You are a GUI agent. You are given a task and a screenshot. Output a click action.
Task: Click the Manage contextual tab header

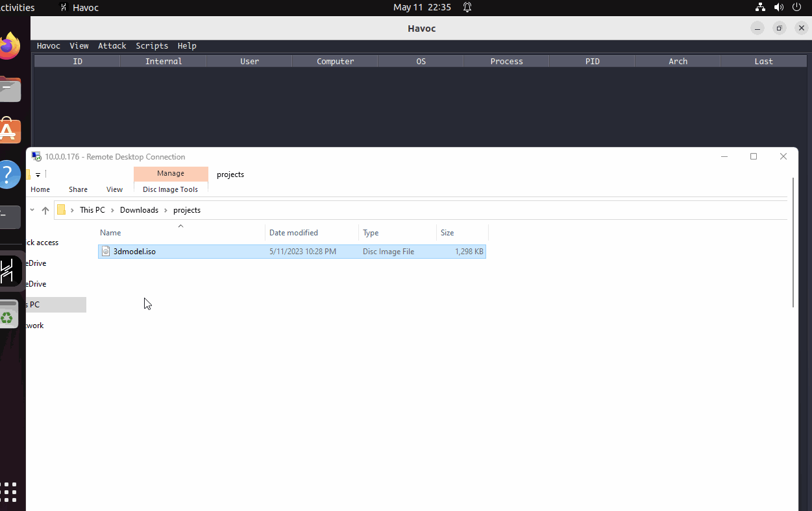pos(171,173)
